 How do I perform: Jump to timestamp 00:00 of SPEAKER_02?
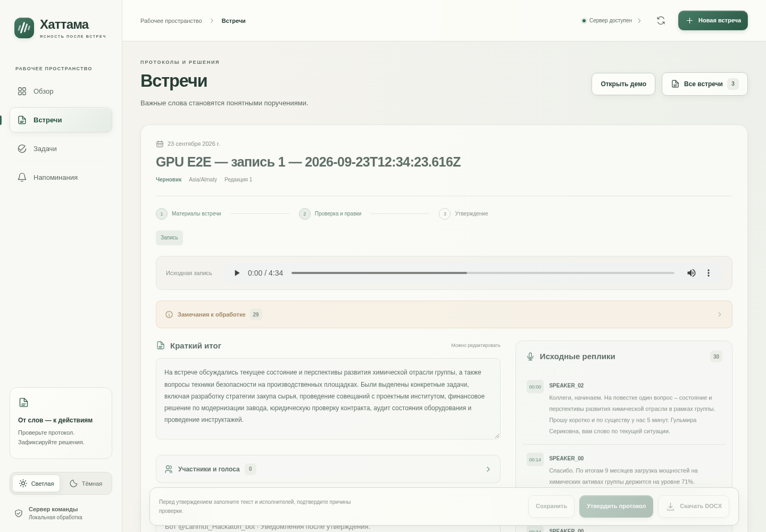(x=535, y=387)
